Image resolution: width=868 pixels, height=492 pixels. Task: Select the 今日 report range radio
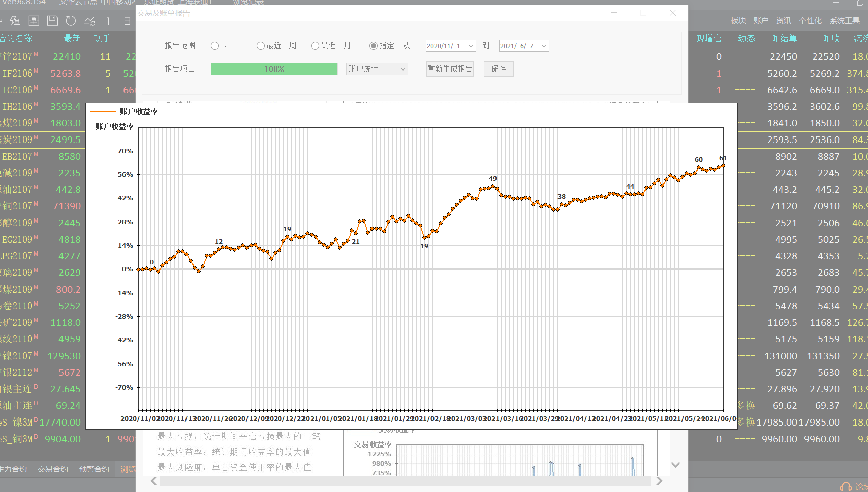click(223, 46)
